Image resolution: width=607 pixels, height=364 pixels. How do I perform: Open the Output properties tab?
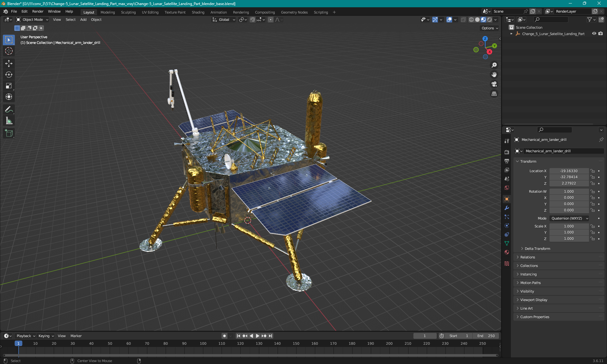click(507, 161)
